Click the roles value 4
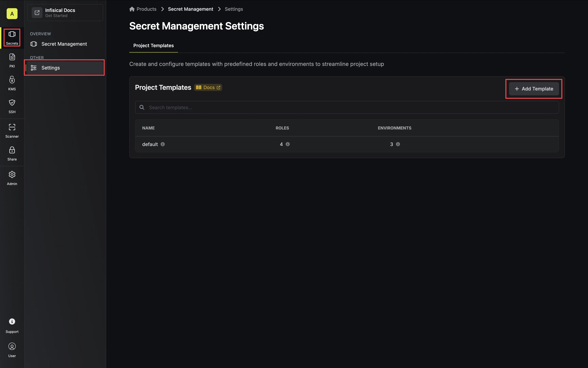The height and width of the screenshot is (368, 588). click(x=281, y=144)
